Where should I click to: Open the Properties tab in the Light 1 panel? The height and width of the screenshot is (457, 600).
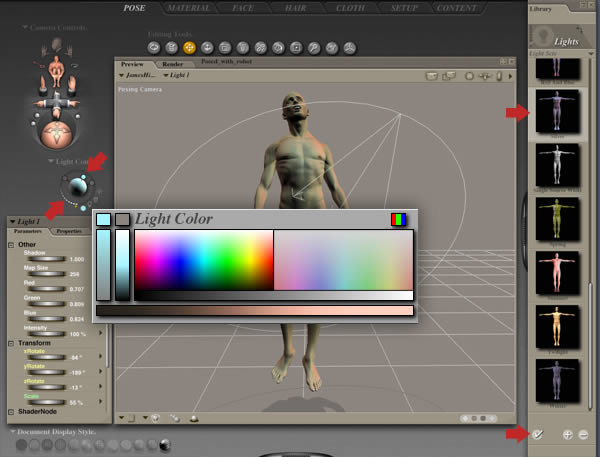coord(69,231)
